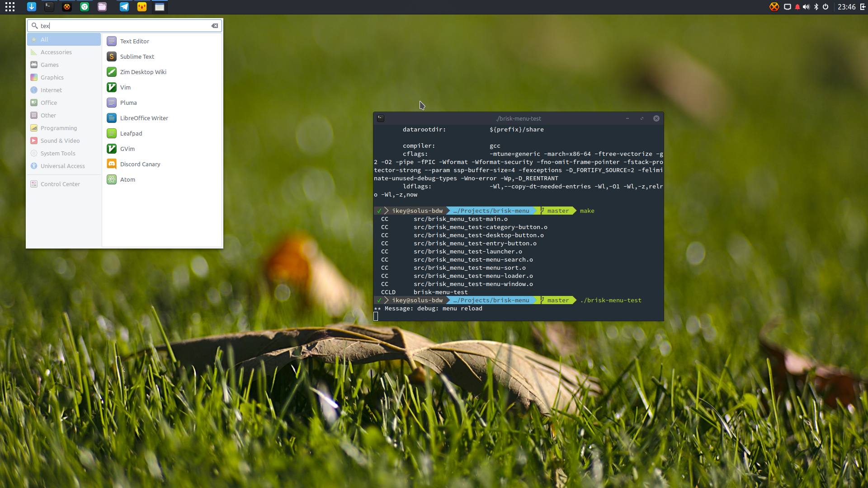Minimize the brisk-menu-test terminal window

(627, 118)
